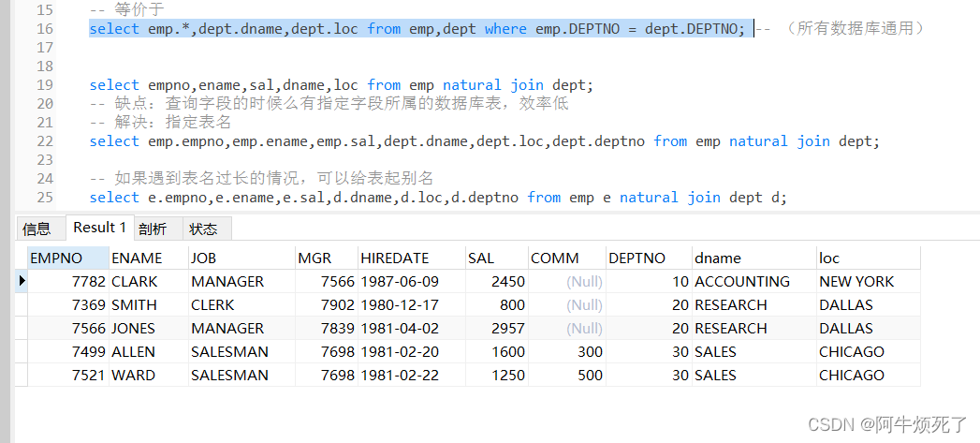This screenshot has height=443, width=980.
Task: Select the cell with EMPNO 7782
Action: coord(68,282)
